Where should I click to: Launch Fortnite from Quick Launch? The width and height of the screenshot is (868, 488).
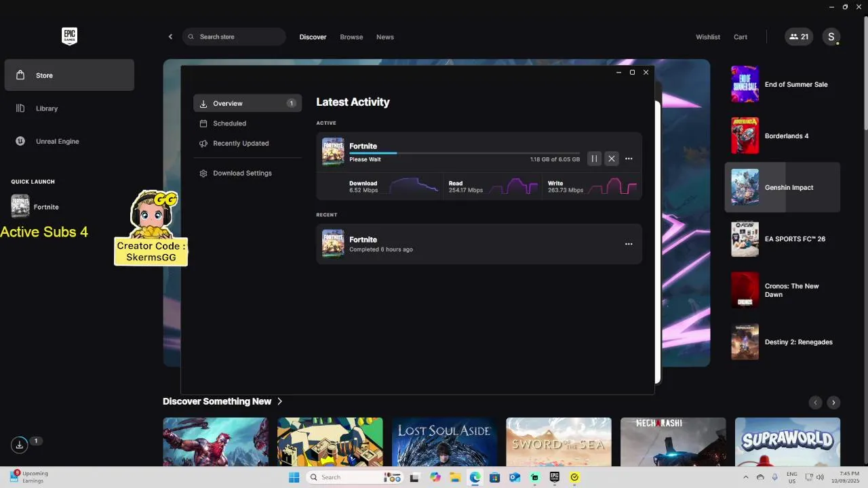[35, 207]
